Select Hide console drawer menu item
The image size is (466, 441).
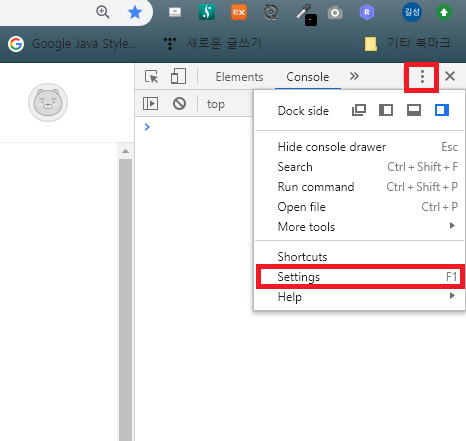359,147
